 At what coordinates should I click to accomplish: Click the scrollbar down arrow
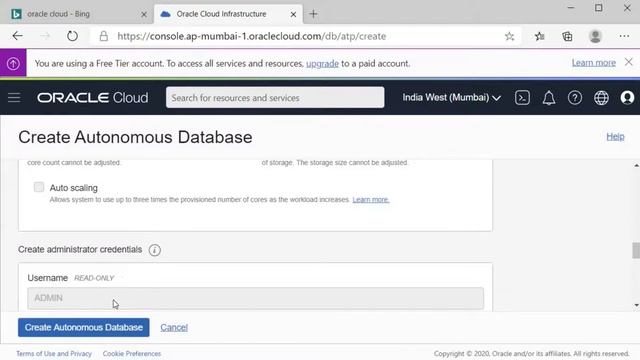[x=636, y=305]
